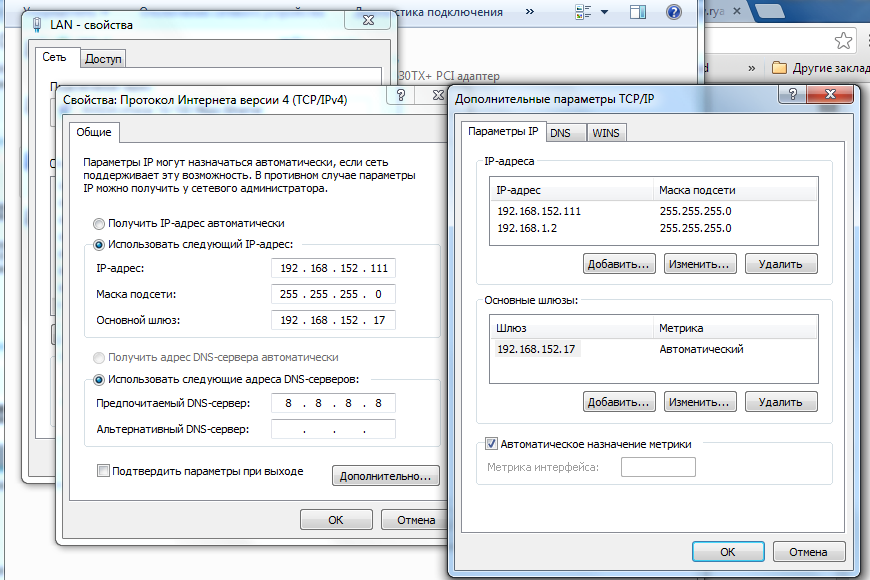Click OK in IPv4 properties dialog
Viewport: 870px width, 580px height.
pyautogui.click(x=336, y=520)
